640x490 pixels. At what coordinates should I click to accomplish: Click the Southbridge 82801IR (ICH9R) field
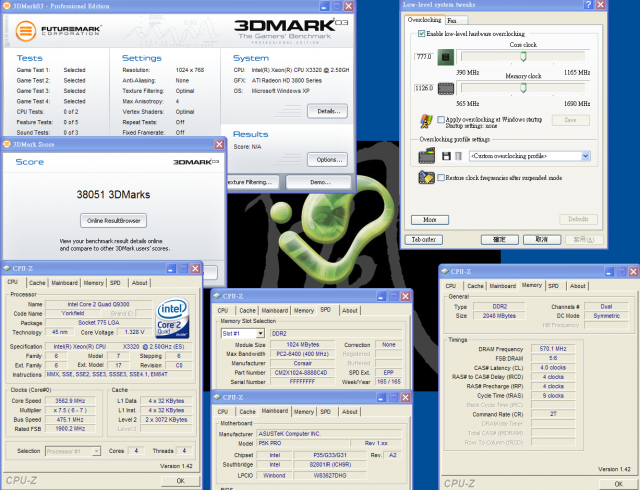point(330,465)
